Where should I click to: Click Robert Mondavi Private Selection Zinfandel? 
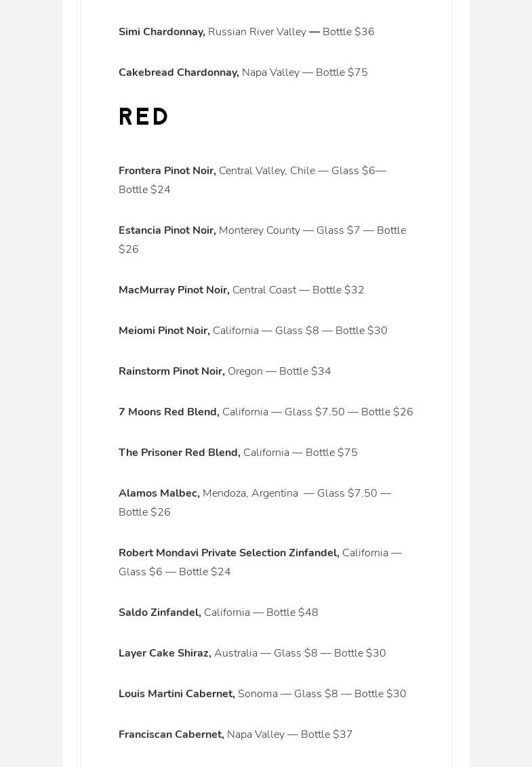[x=228, y=553]
